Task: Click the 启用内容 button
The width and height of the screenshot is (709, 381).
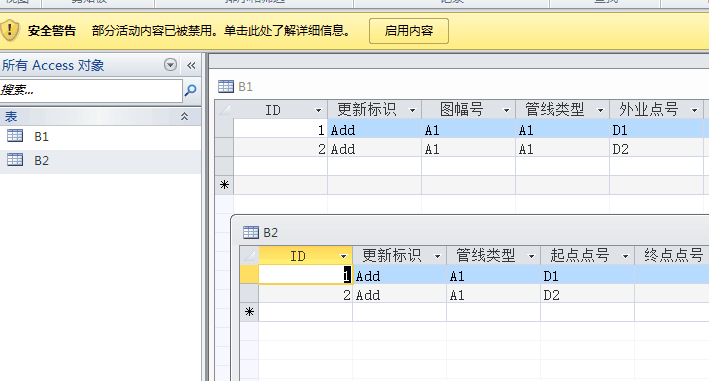Action: coord(409,31)
